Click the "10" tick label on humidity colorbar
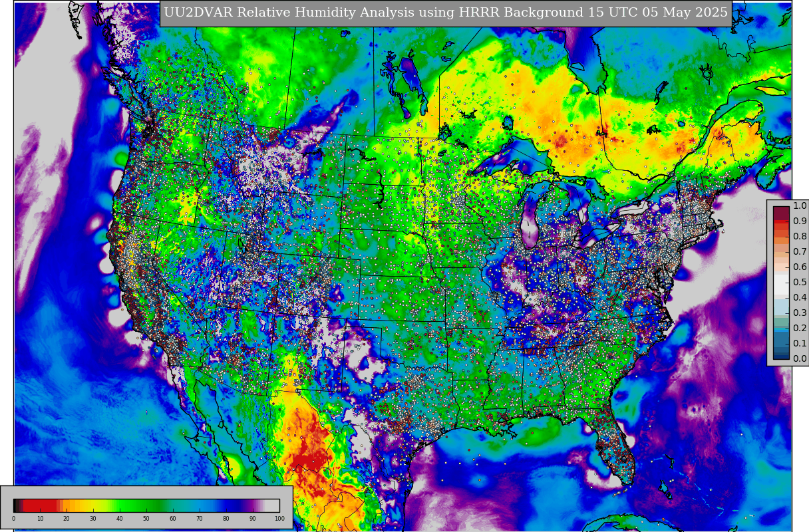Screen dimensions: 809x532 pyautogui.click(x=40, y=519)
